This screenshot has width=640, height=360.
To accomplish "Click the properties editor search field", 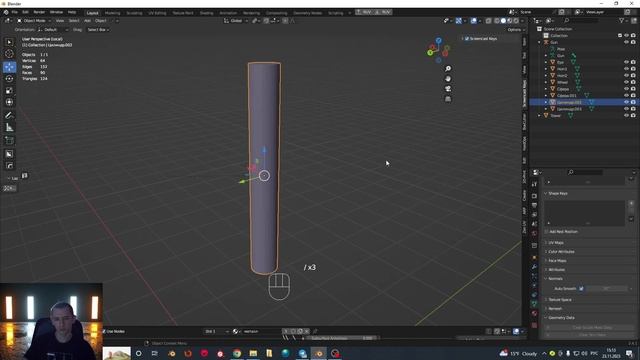I will click(585, 172).
